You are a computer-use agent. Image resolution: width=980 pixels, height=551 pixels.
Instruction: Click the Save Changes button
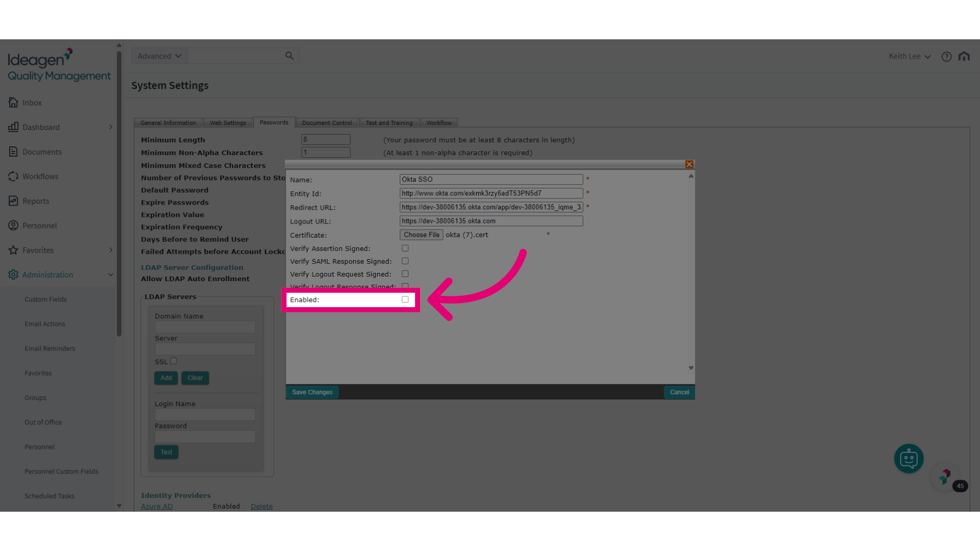click(312, 392)
